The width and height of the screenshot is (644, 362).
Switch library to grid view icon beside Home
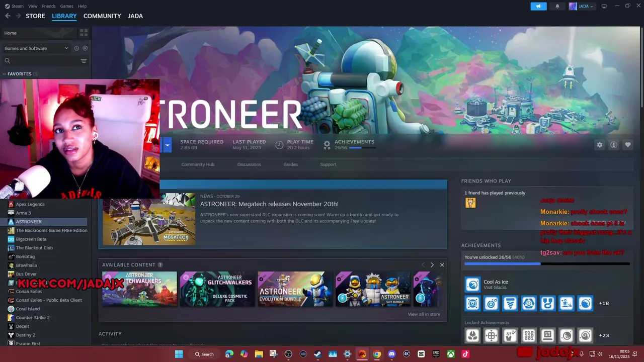tap(84, 33)
